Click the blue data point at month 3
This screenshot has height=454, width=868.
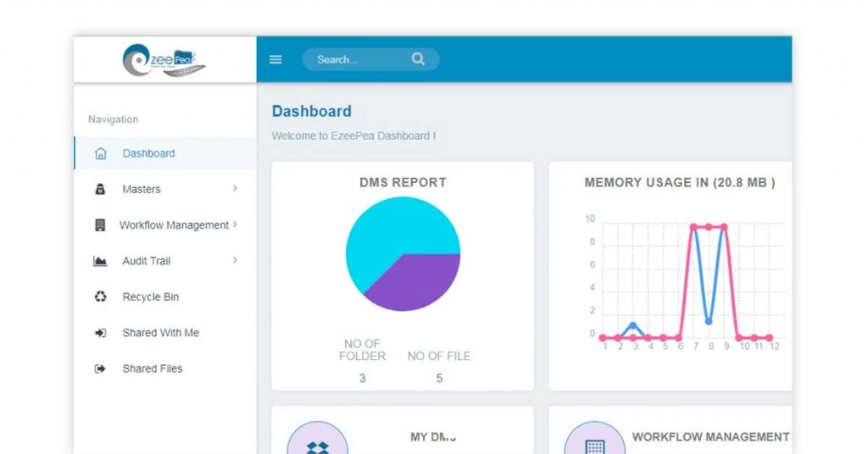tap(632, 326)
